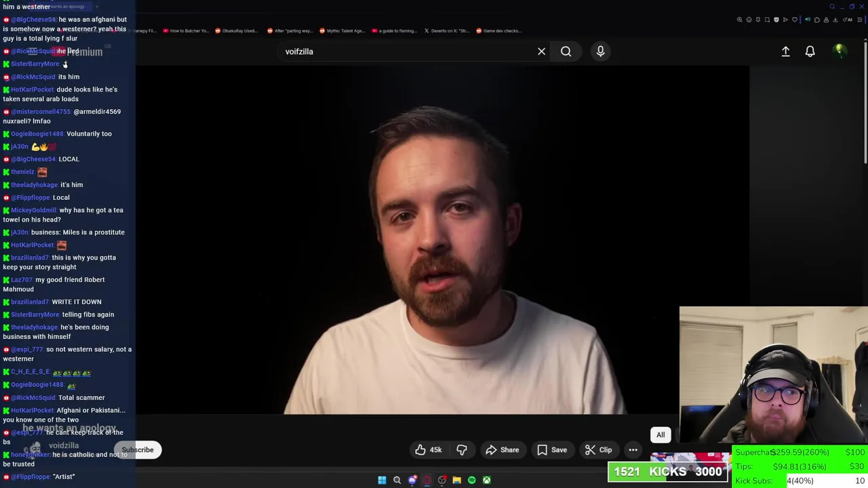Clear the voifzilla search text
The image size is (868, 488).
coord(541,52)
